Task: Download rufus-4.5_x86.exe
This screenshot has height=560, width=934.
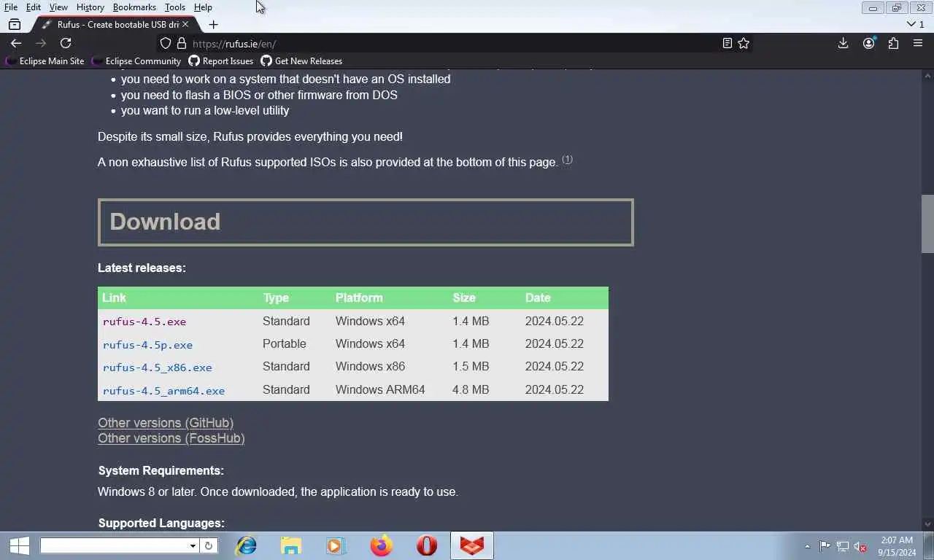Action: (158, 367)
